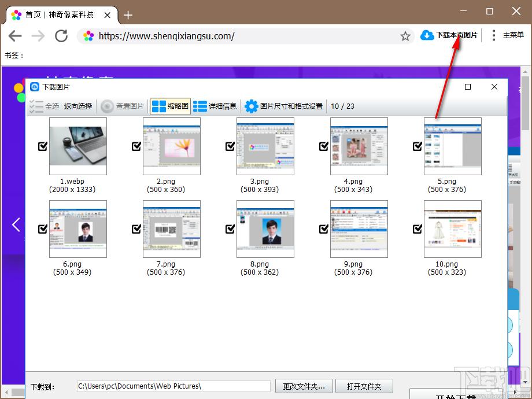532x399 pixels.
Task: Select the 9.png thumbnail
Action: [x=359, y=229]
